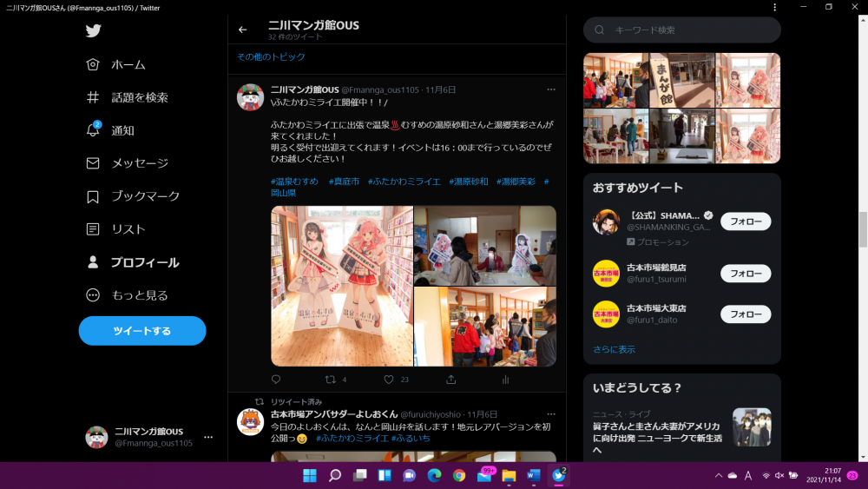Screen dimensions: 868x489
Task: Open プロフィール in the sidebar
Action: (133, 262)
